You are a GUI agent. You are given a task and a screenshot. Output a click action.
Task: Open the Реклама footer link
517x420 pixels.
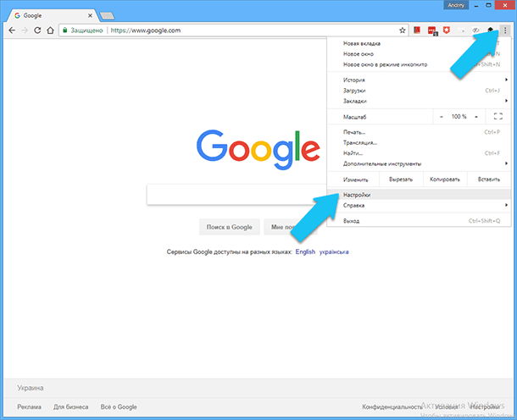(x=30, y=407)
